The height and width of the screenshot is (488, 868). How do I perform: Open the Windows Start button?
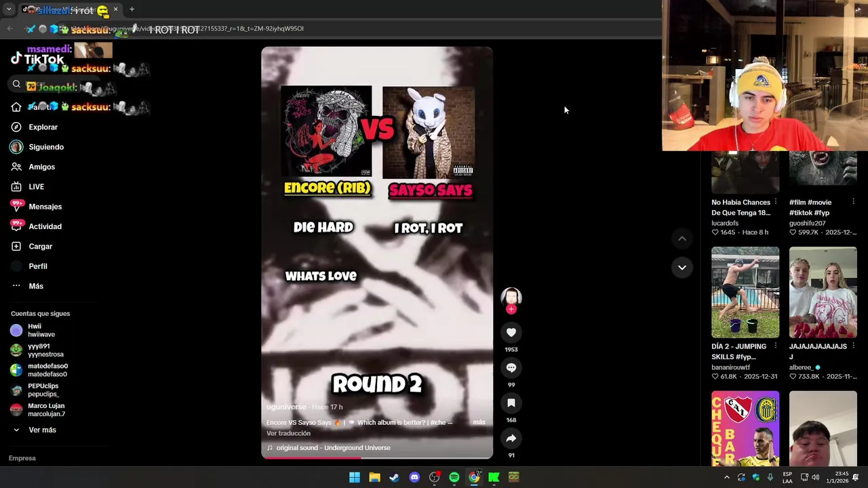pos(354,477)
